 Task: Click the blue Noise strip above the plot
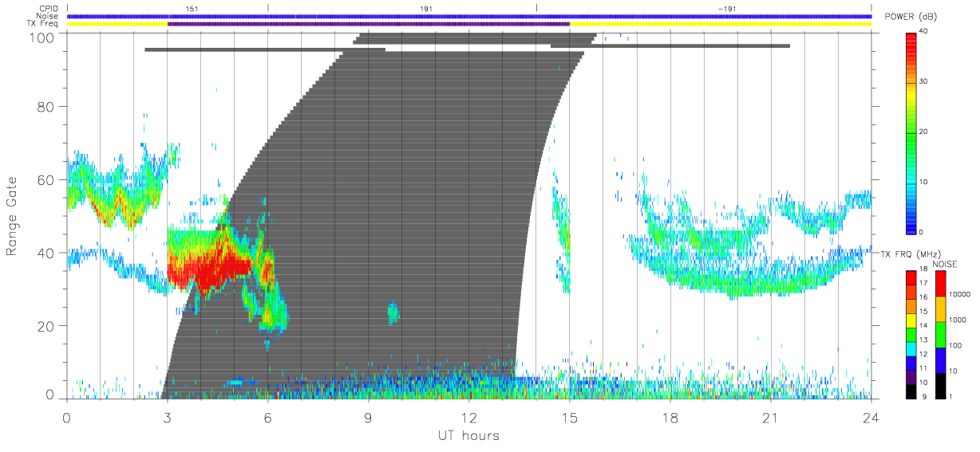[469, 16]
